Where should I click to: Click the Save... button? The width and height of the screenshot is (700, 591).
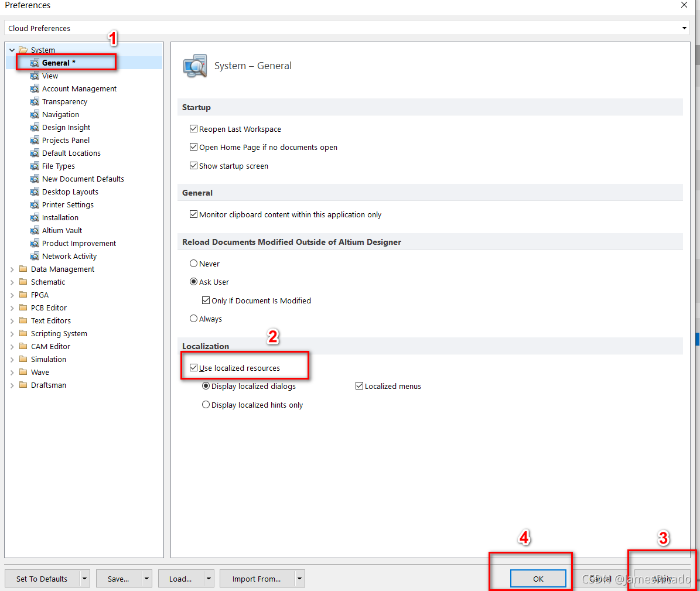pyautogui.click(x=119, y=579)
